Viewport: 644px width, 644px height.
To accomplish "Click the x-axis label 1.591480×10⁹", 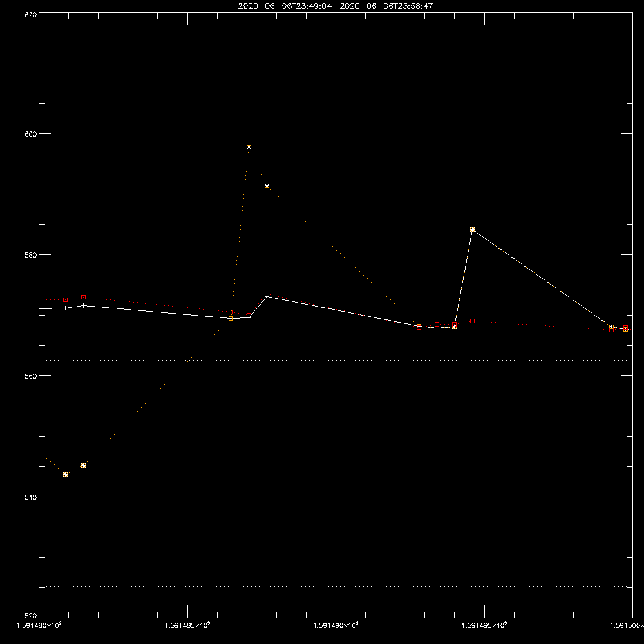I will [39, 625].
